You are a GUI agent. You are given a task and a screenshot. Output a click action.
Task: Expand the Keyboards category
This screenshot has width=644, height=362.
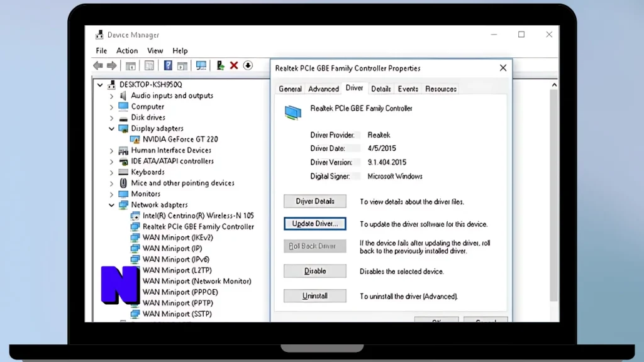111,172
